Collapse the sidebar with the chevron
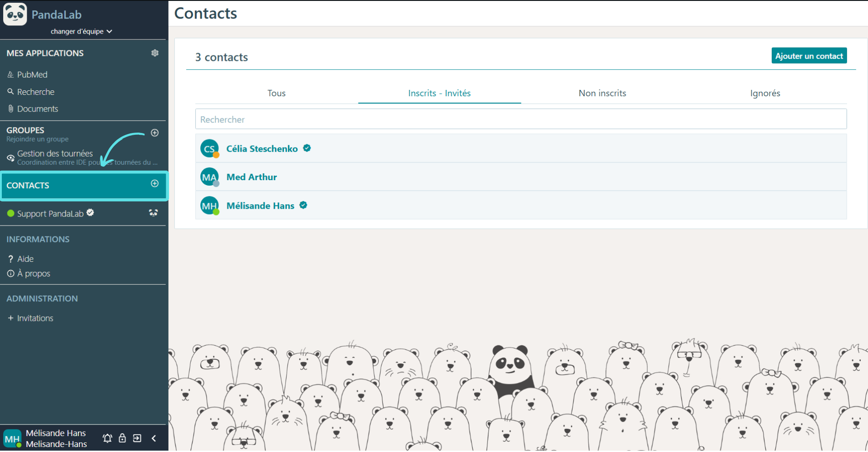This screenshot has width=868, height=452. (154, 438)
